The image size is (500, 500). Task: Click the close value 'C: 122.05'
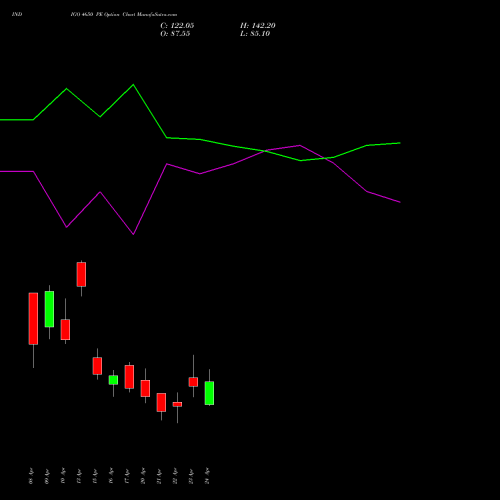(177, 26)
